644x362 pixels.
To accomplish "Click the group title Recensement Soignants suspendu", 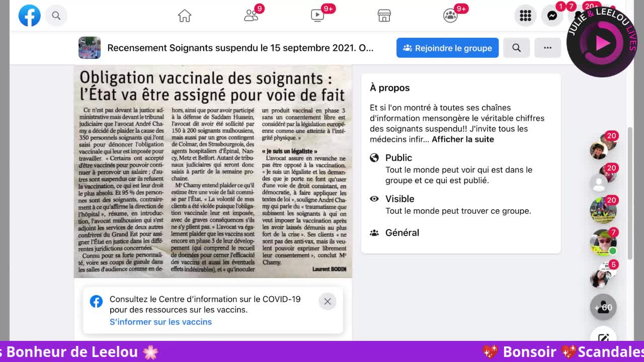I will pos(240,48).
